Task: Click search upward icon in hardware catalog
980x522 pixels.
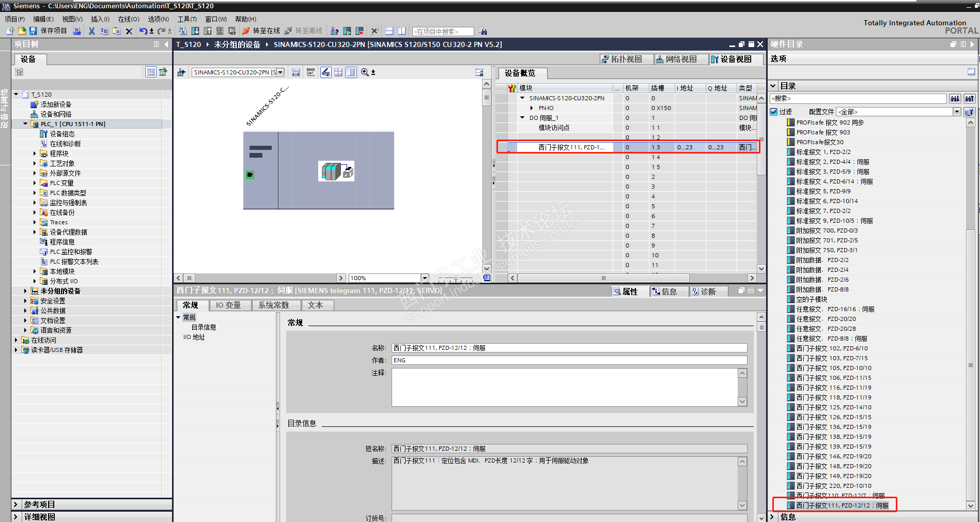Action: point(969,98)
